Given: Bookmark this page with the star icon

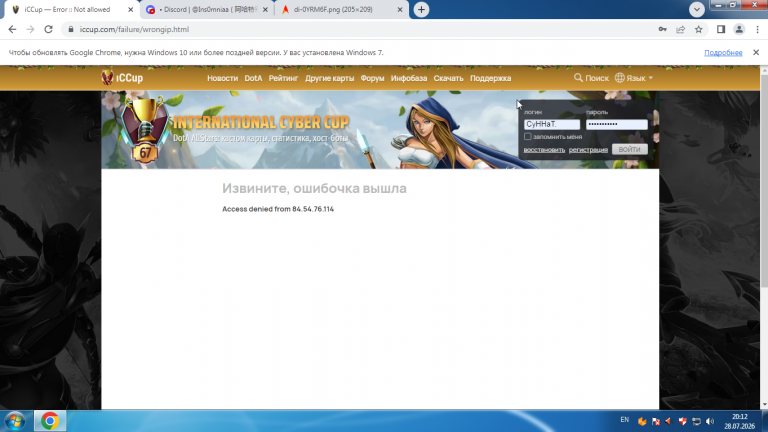Looking at the screenshot, I should point(698,29).
